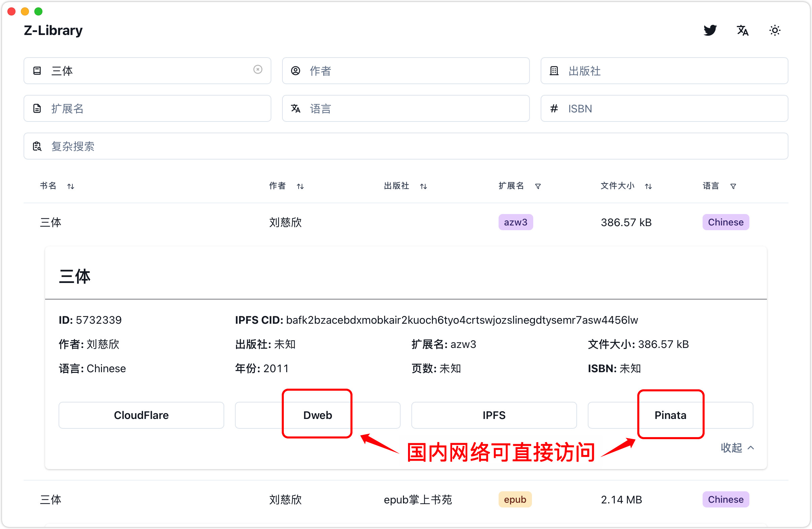Viewport: 812px width, 529px height.
Task: Switch interface language via translate icon
Action: [742, 30]
